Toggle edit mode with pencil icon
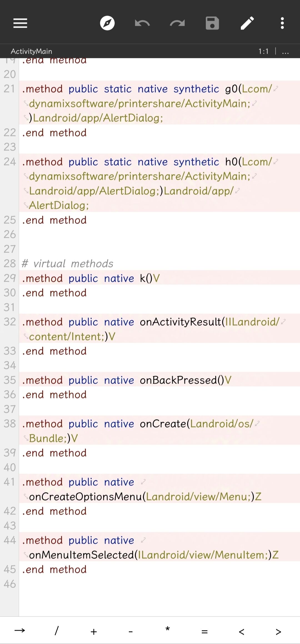The height and width of the screenshot is (644, 300). click(247, 23)
